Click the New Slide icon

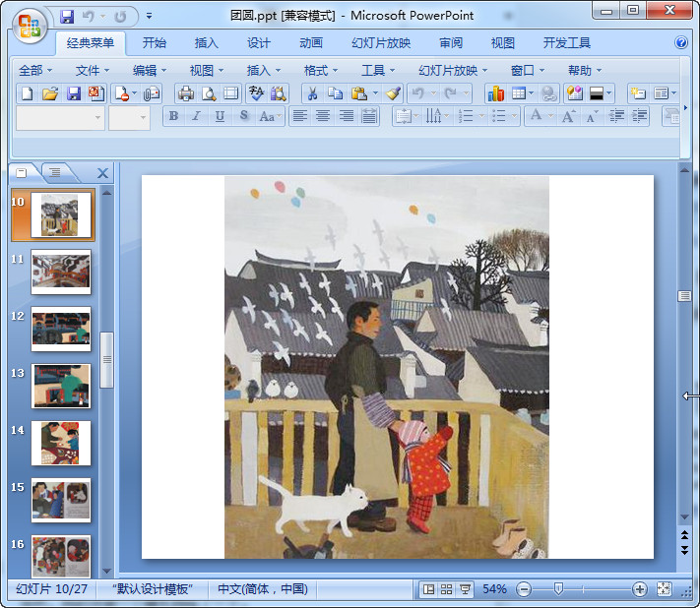tap(638, 93)
